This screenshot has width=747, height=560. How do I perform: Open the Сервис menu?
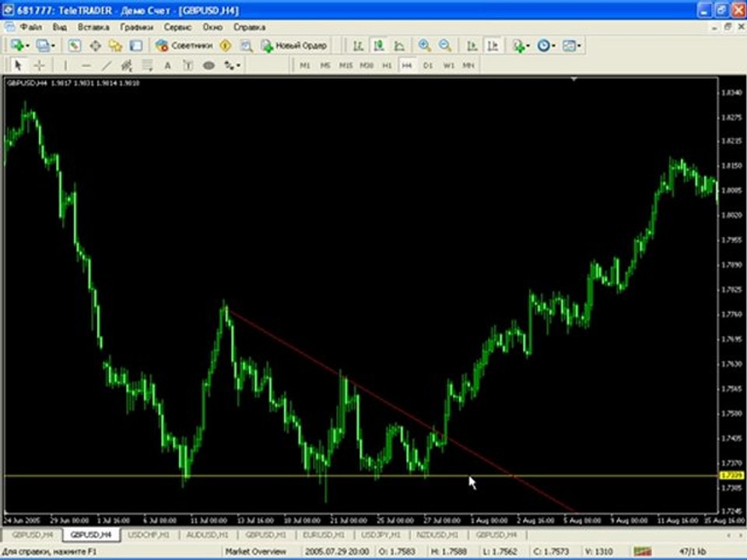click(177, 27)
